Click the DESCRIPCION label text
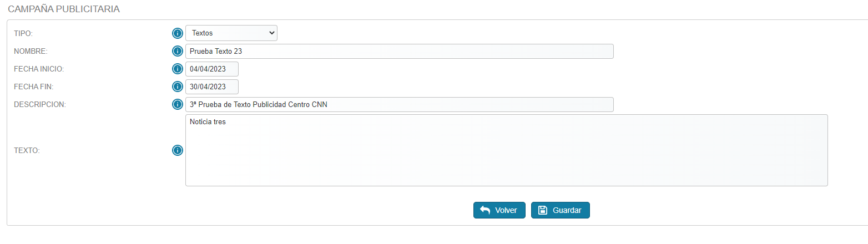 coord(40,104)
